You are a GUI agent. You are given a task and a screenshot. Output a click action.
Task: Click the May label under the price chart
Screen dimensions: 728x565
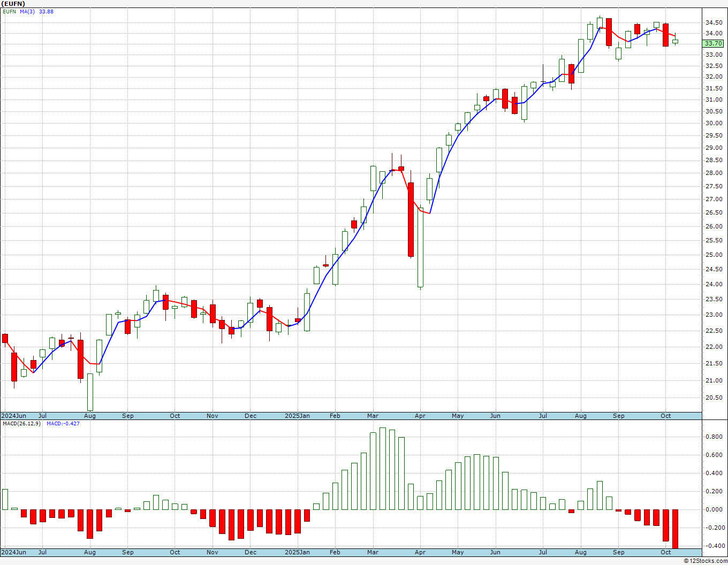[x=458, y=416]
